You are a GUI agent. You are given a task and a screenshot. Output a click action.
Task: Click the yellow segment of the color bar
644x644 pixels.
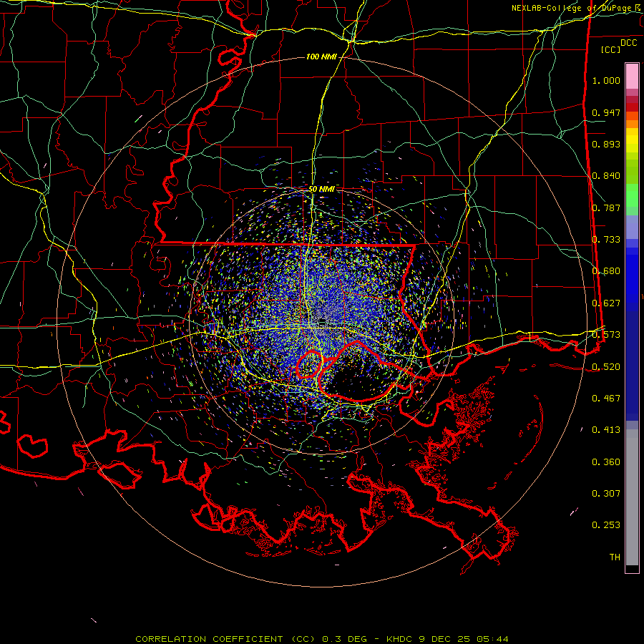pyautogui.click(x=632, y=142)
